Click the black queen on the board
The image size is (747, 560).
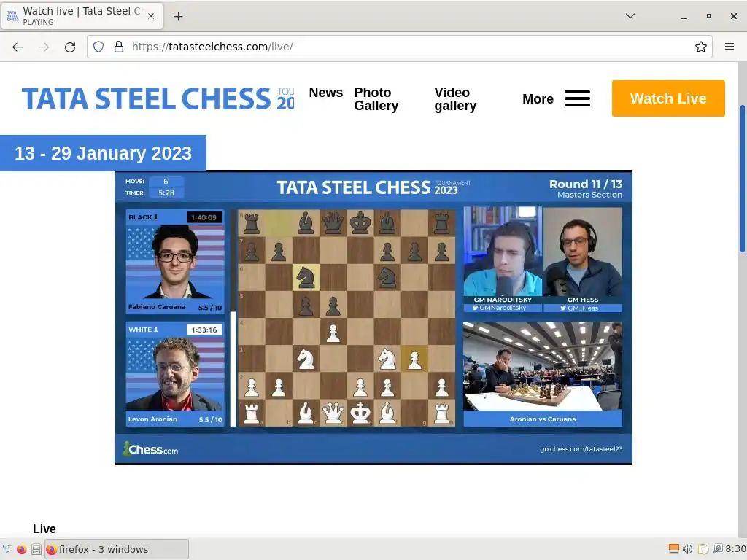click(333, 223)
